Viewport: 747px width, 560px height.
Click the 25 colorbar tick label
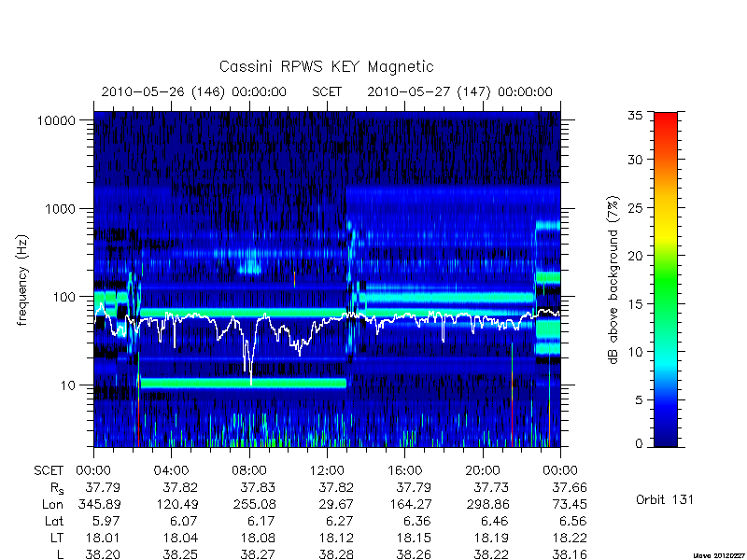635,208
